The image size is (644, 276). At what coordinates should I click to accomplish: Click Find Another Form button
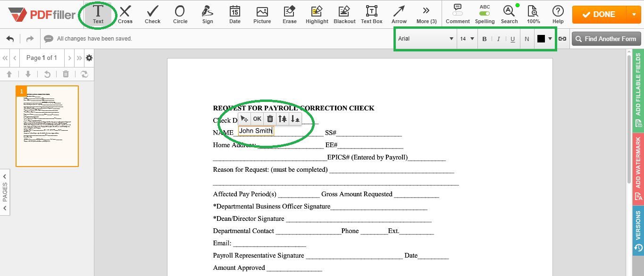(x=606, y=39)
